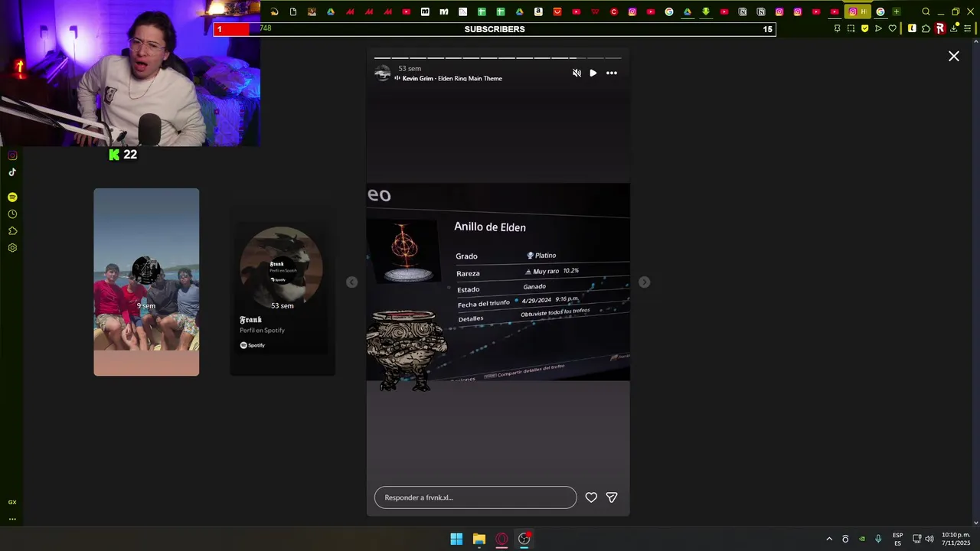Viewport: 980px width, 551px height.
Task: Open sidebar setup three-dot menu
Action: [12, 519]
